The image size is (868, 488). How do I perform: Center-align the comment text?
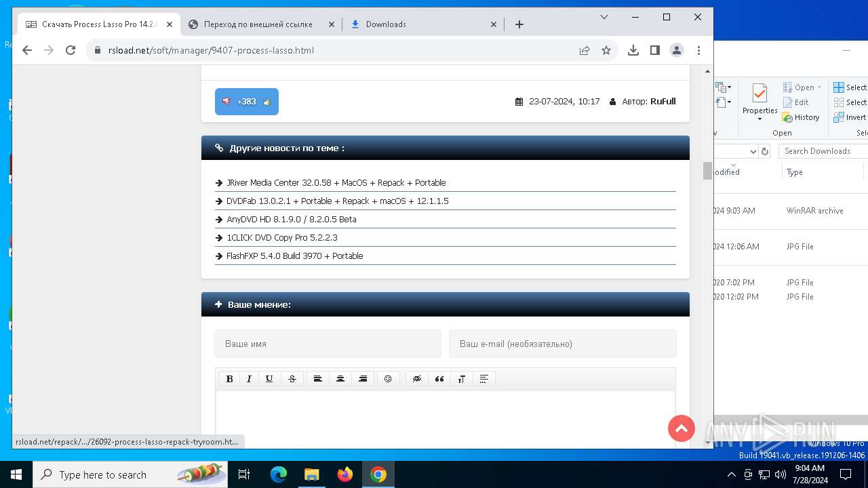(x=340, y=379)
